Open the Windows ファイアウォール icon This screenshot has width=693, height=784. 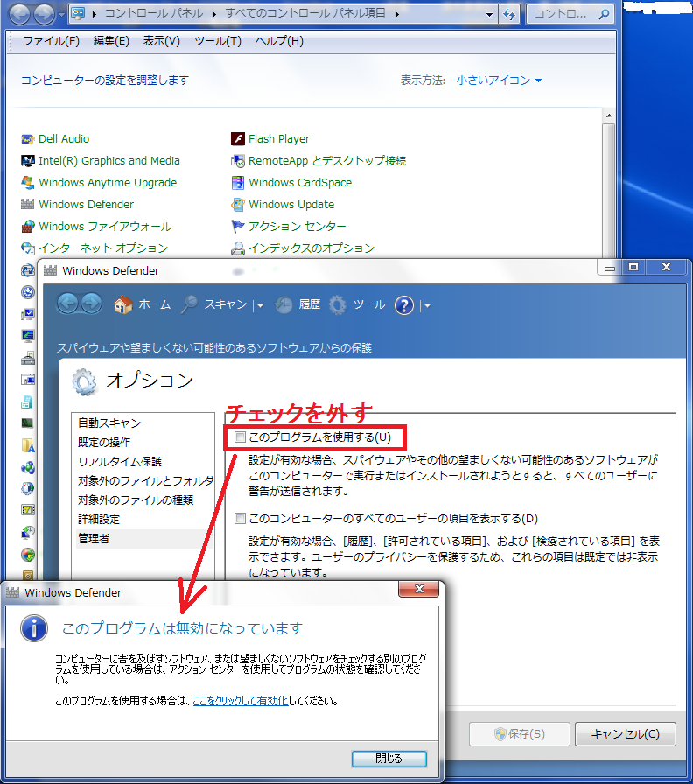pos(27,227)
